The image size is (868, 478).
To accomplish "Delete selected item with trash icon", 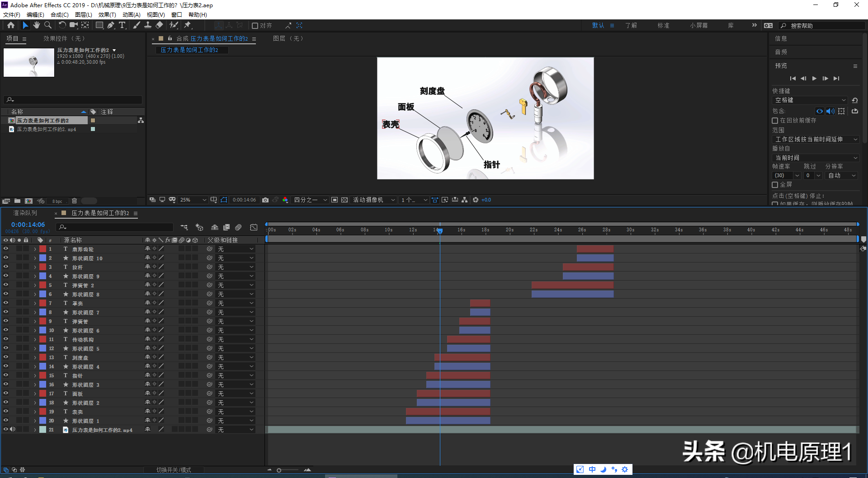I will point(75,201).
